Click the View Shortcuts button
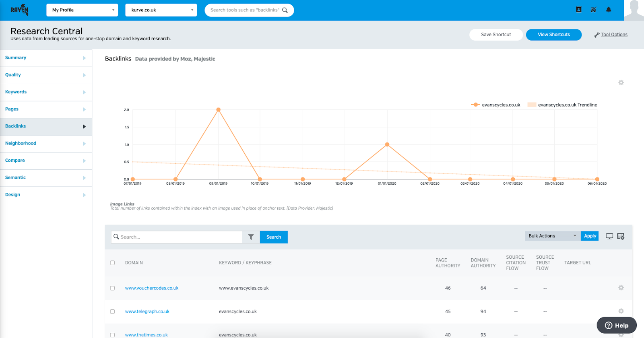Image resolution: width=644 pixels, height=338 pixels. 553,35
